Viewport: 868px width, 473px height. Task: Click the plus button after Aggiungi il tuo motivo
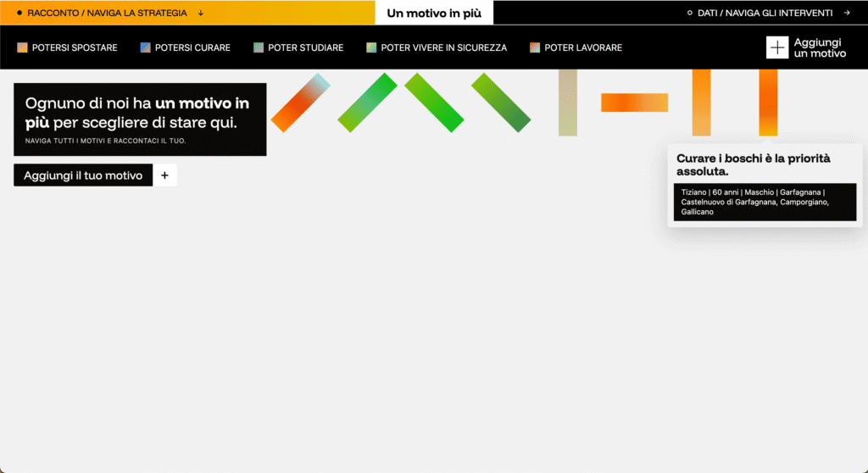pos(165,175)
